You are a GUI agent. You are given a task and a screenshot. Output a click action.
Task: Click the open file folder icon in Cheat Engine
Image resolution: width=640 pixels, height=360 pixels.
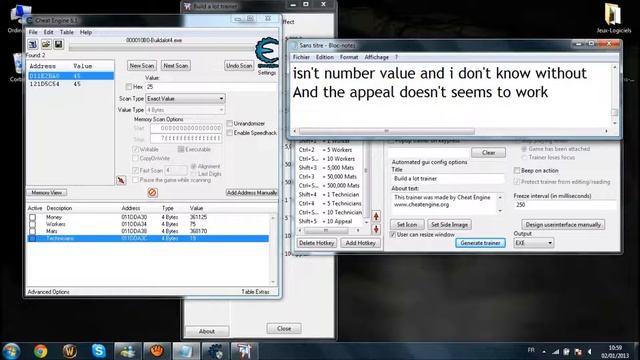point(46,44)
